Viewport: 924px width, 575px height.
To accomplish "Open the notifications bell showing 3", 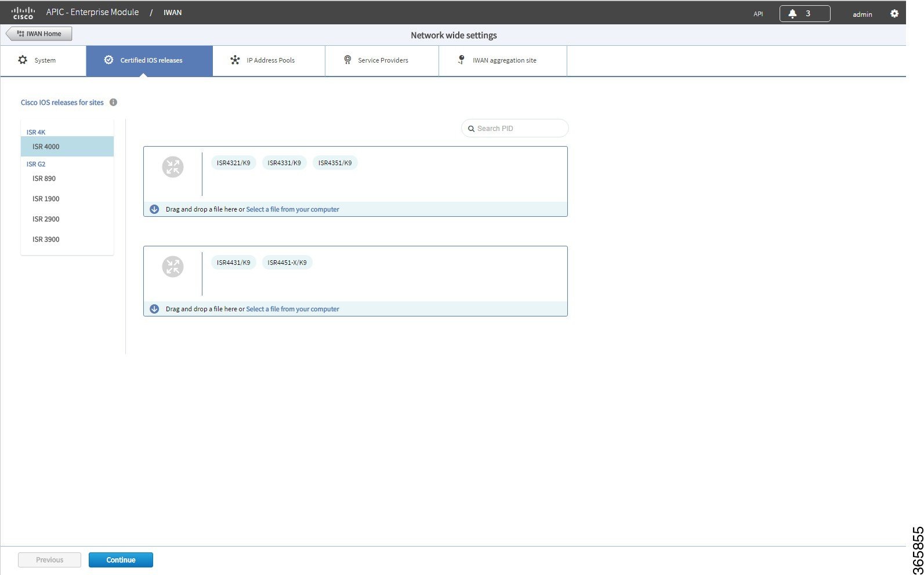I will pyautogui.click(x=805, y=13).
